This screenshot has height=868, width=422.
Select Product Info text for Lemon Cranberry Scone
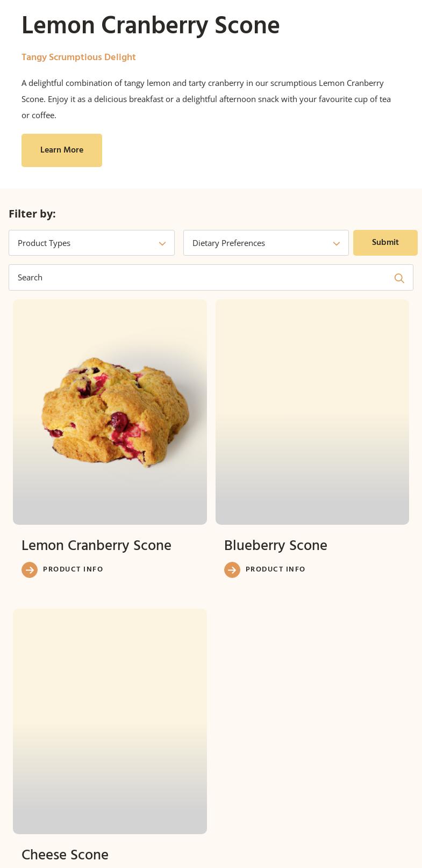click(x=73, y=569)
